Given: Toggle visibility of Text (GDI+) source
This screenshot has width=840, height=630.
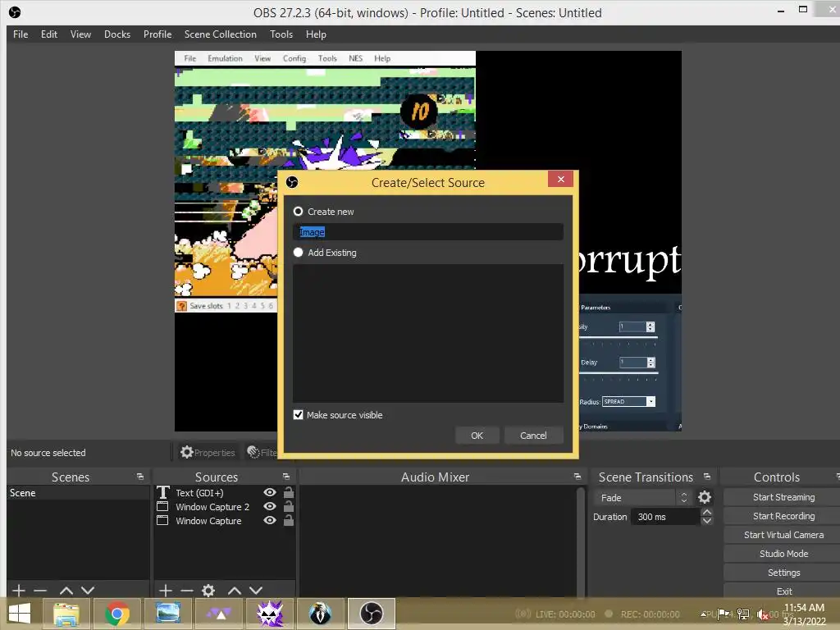Looking at the screenshot, I should pyautogui.click(x=270, y=492).
